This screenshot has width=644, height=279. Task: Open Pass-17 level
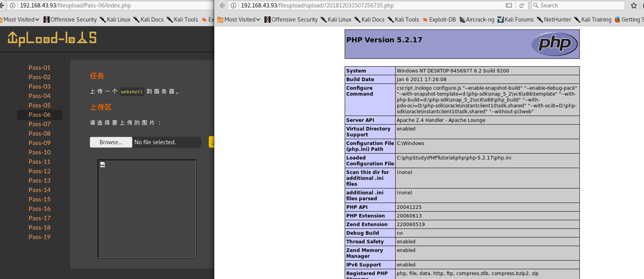(39, 218)
